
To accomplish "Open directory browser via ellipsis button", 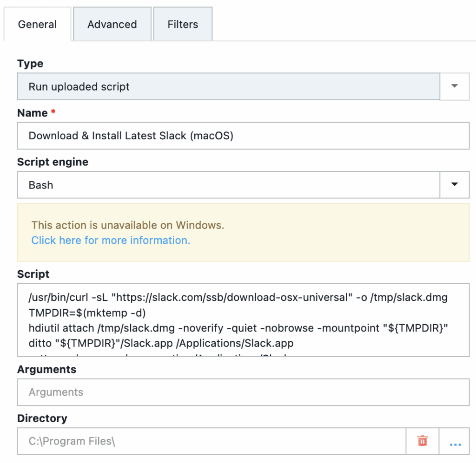I will 455,441.
